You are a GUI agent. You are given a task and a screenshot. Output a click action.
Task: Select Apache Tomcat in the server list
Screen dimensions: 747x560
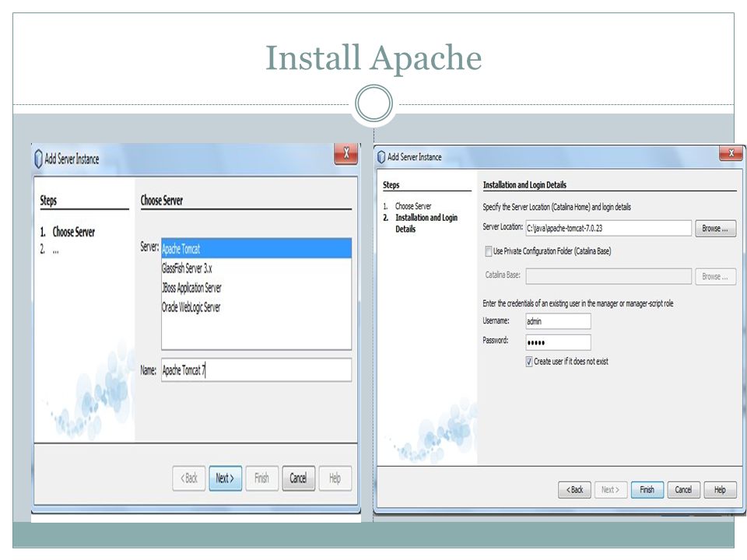tap(256, 249)
